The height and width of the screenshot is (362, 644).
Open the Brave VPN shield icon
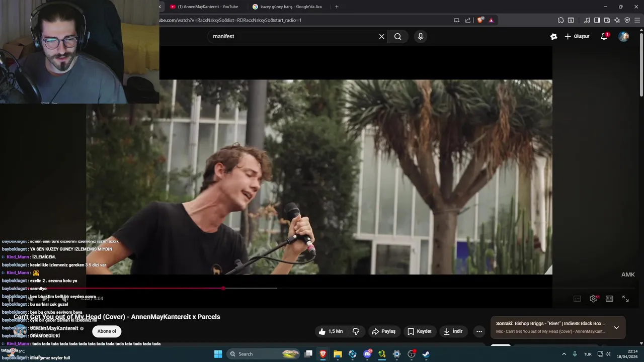point(627,20)
